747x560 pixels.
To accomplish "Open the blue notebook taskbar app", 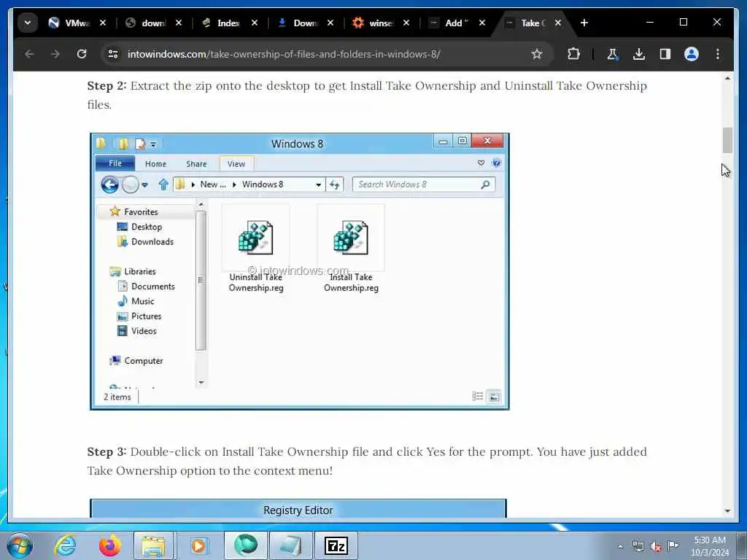I will coord(291,545).
